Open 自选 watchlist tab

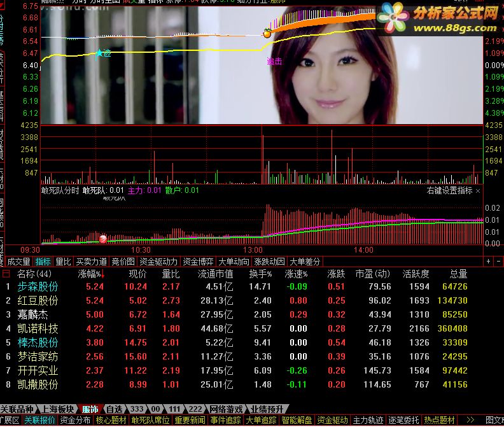click(x=115, y=409)
